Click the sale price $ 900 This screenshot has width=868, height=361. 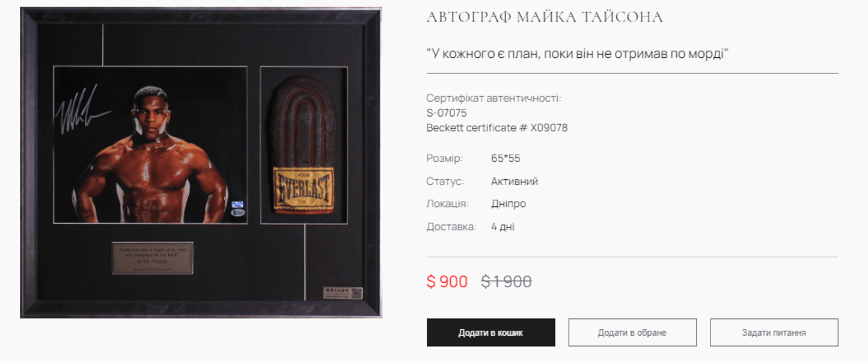[x=447, y=281]
